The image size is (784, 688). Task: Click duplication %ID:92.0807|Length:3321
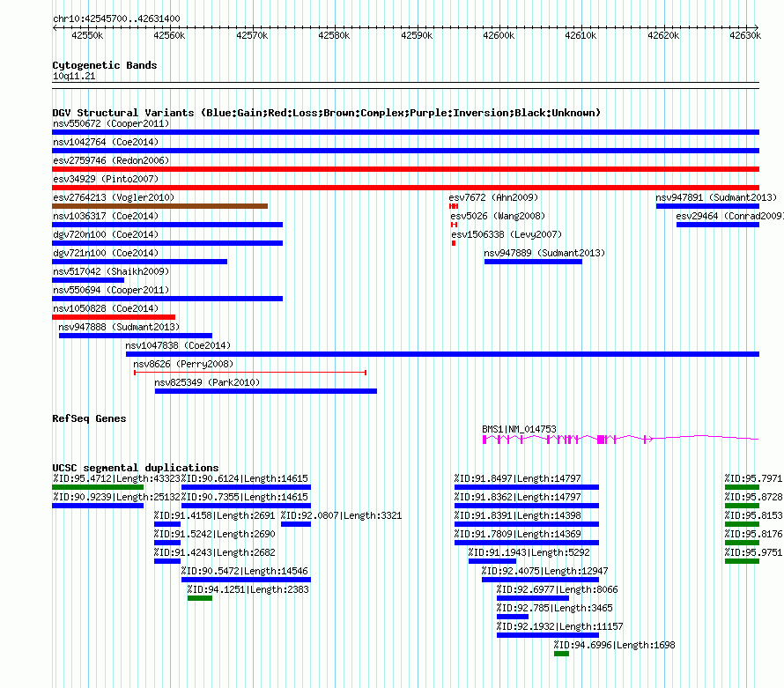[x=342, y=515]
